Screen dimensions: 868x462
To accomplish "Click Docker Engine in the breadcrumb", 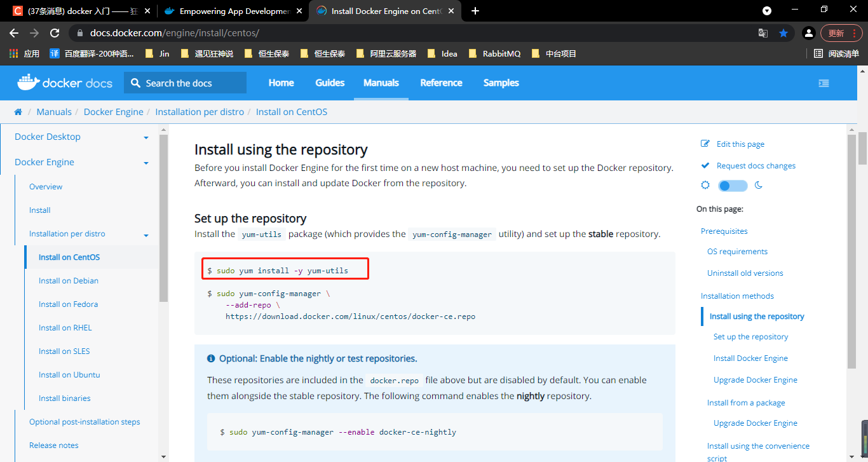I will [x=114, y=112].
